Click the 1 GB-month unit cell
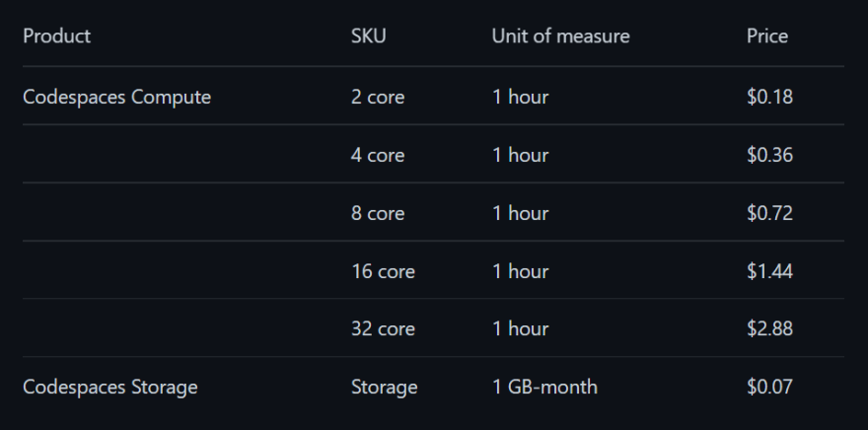This screenshot has width=868, height=430. [544, 387]
